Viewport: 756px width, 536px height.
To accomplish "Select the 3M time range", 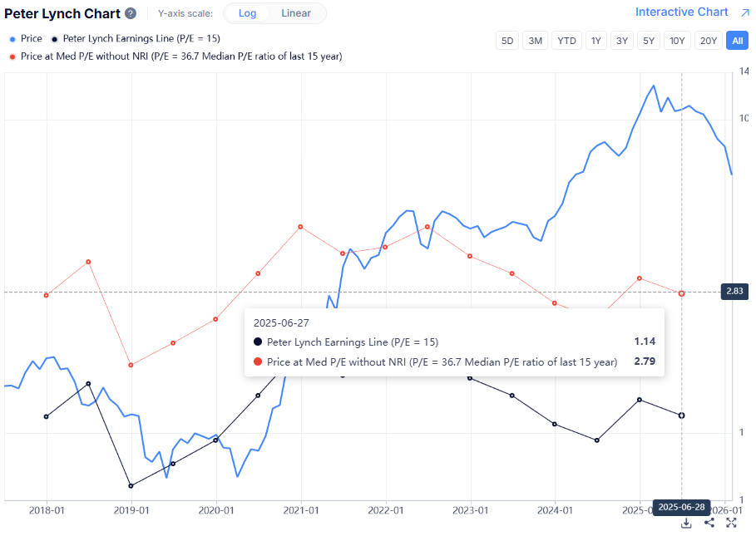I will (x=536, y=41).
